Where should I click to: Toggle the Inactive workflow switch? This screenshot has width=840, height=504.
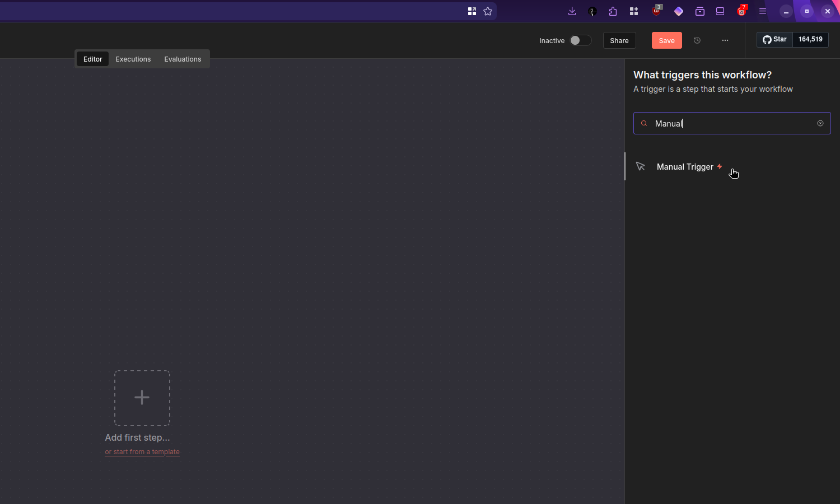click(580, 40)
